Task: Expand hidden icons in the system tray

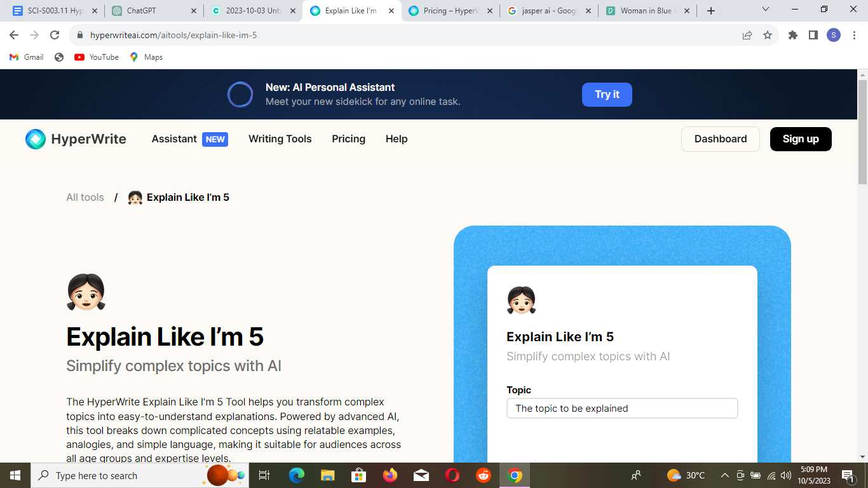Action: [x=724, y=475]
